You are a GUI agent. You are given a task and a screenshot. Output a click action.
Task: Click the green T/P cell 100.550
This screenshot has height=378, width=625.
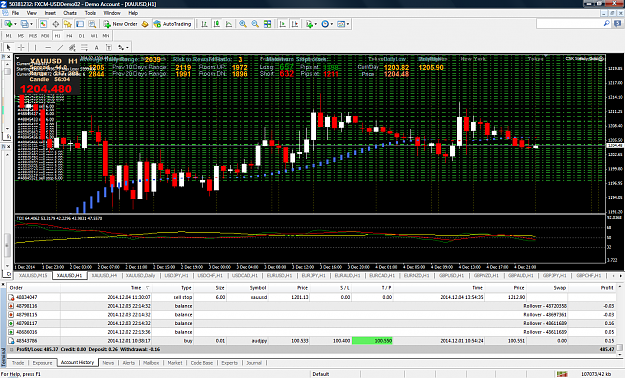point(373,341)
